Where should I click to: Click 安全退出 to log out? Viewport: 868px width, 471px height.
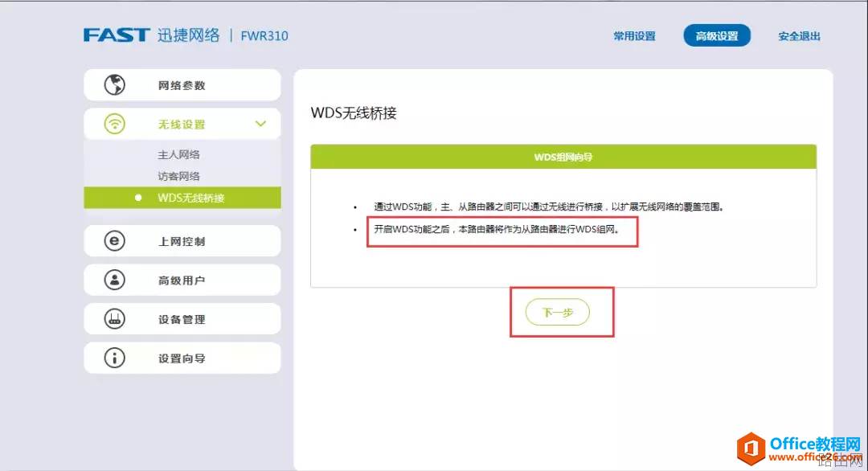[798, 35]
